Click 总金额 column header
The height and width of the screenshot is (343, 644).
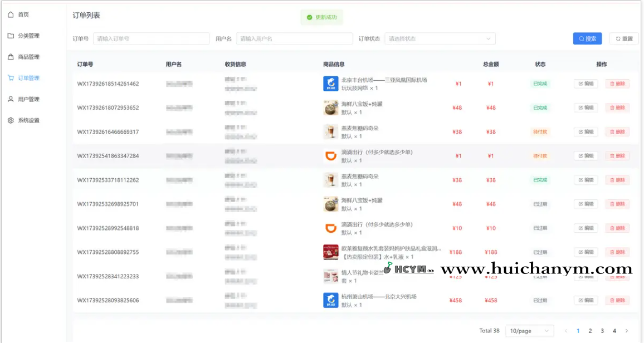[491, 65]
